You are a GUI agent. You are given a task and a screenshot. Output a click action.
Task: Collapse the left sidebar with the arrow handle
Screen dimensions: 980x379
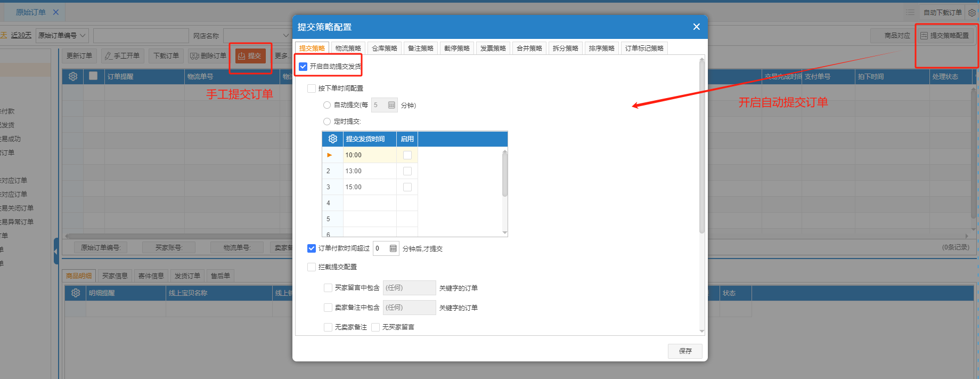click(x=56, y=251)
